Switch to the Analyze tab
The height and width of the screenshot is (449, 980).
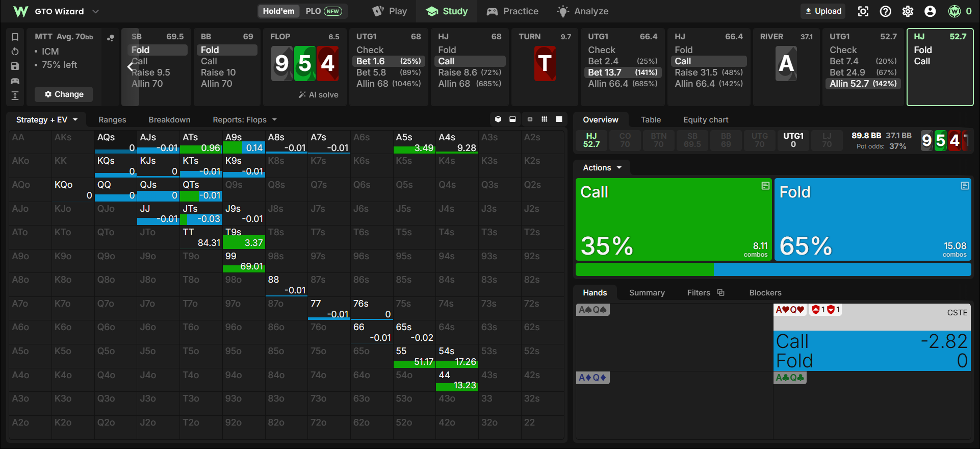click(582, 11)
